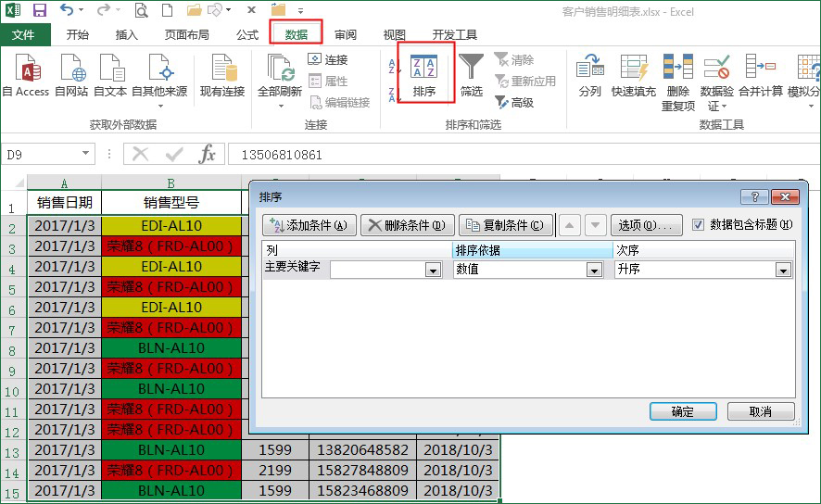This screenshot has width=821, height=504.
Task: Click 选项 options button in sort dialog
Action: pos(646,225)
